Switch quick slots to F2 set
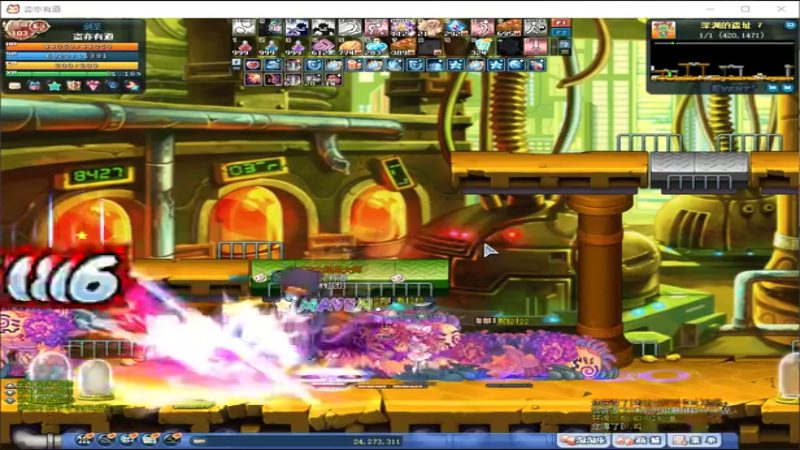The width and height of the screenshot is (800, 450). 560,33
